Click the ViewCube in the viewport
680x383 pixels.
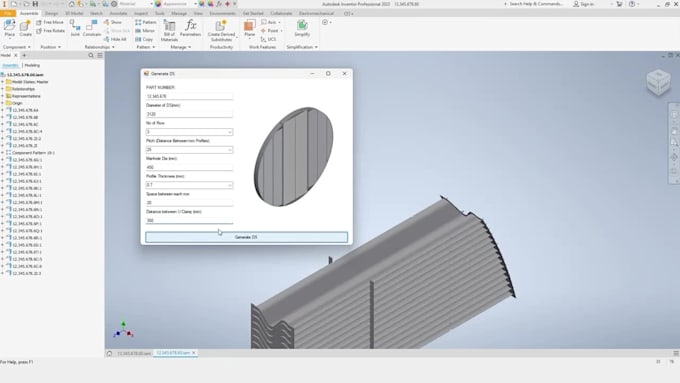click(x=658, y=82)
